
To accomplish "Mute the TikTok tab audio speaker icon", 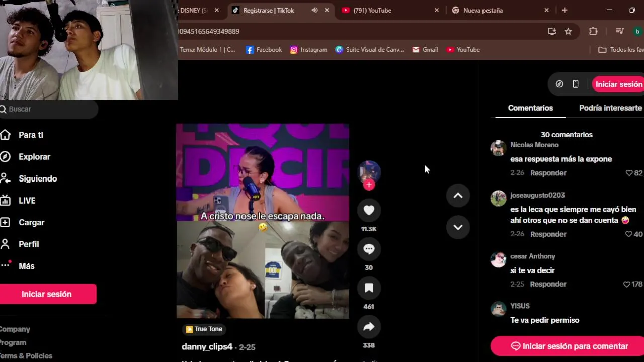I will click(314, 10).
